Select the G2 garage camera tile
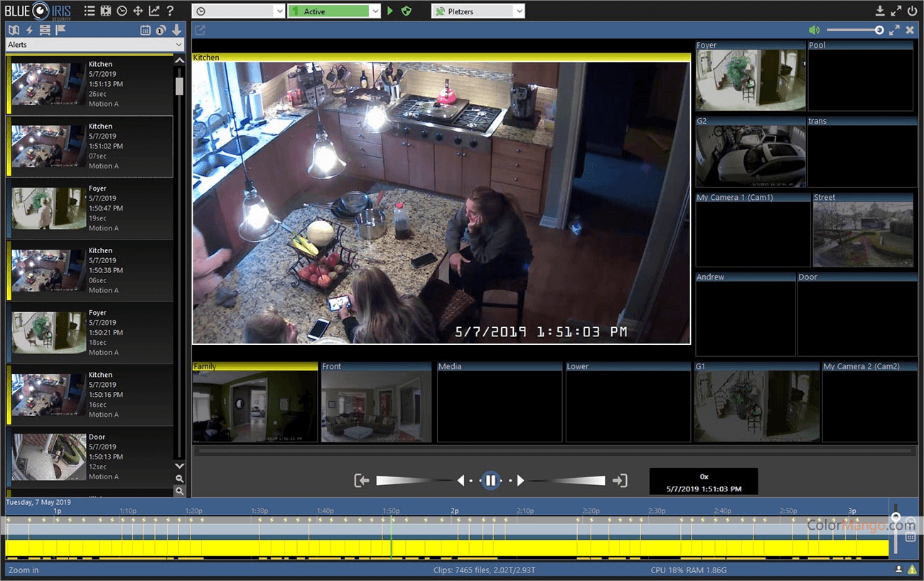This screenshot has height=581, width=924. [751, 151]
